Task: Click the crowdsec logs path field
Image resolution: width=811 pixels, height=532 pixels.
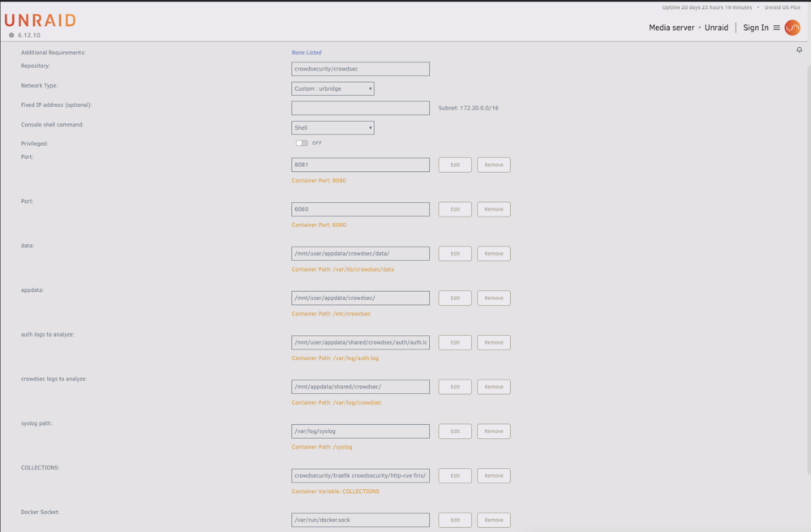Action: click(x=360, y=387)
